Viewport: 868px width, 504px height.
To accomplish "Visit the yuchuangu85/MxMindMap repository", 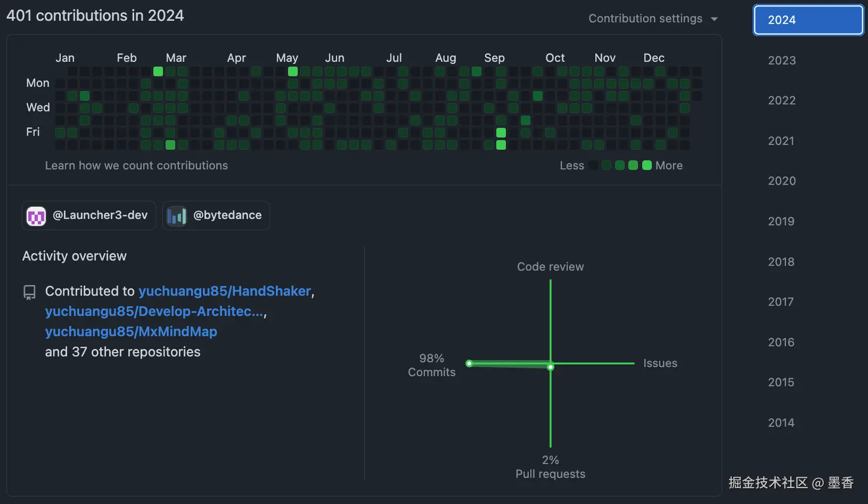I will click(x=131, y=331).
